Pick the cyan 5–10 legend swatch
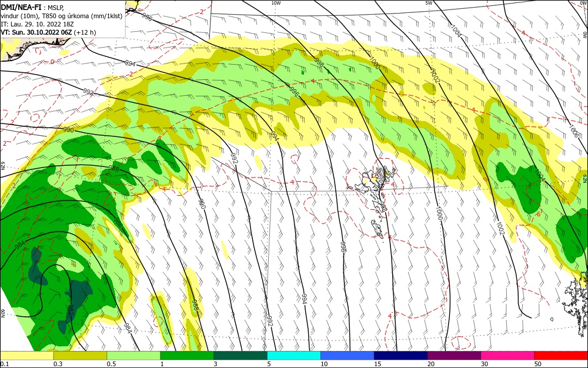The width and height of the screenshot is (588, 368). tap(294, 356)
